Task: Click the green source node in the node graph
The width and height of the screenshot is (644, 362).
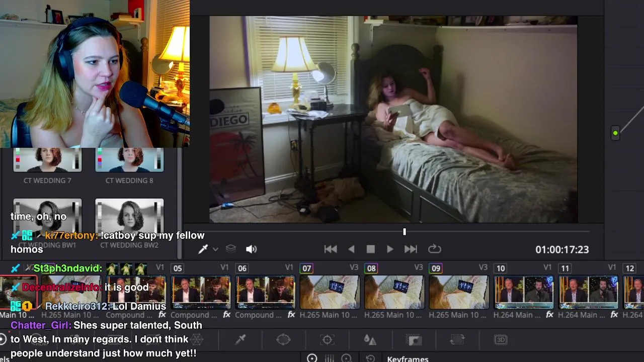Action: pyautogui.click(x=615, y=133)
